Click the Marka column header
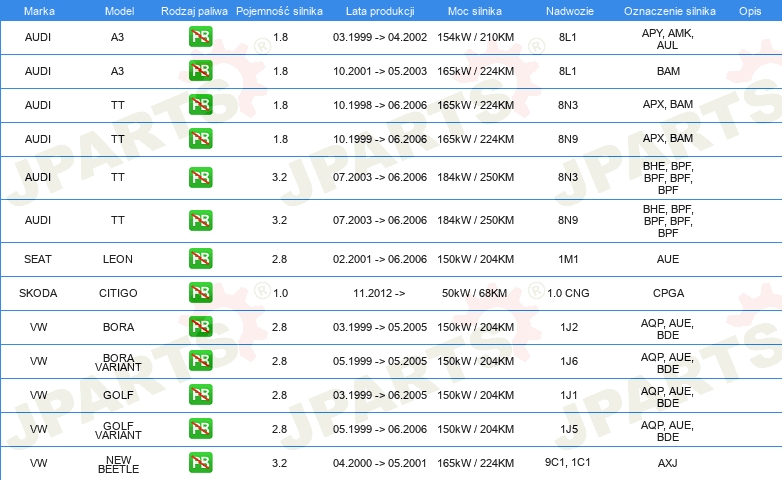Screen dimensions: 782x480 [39, 11]
